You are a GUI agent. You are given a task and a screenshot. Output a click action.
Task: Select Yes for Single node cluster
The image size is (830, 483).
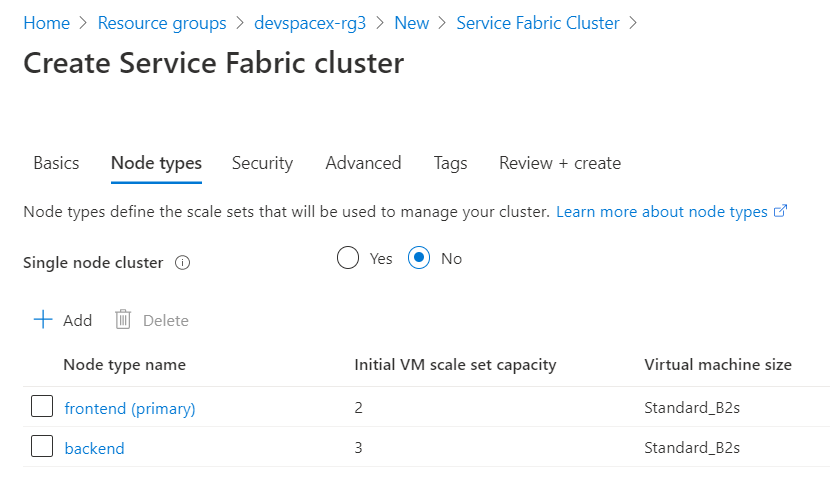coord(348,258)
